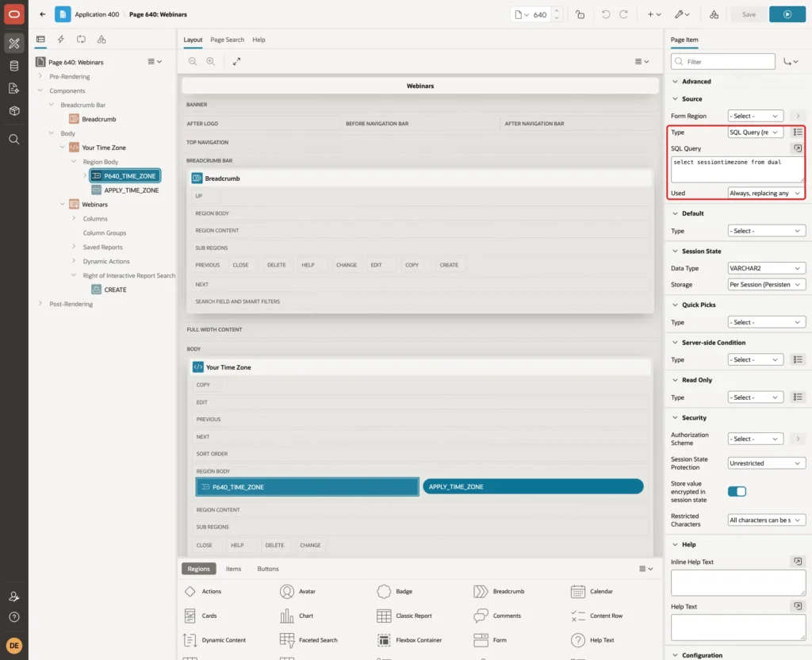Switch to the Page Search tab
Screen dimensions: 812x660
(227, 40)
